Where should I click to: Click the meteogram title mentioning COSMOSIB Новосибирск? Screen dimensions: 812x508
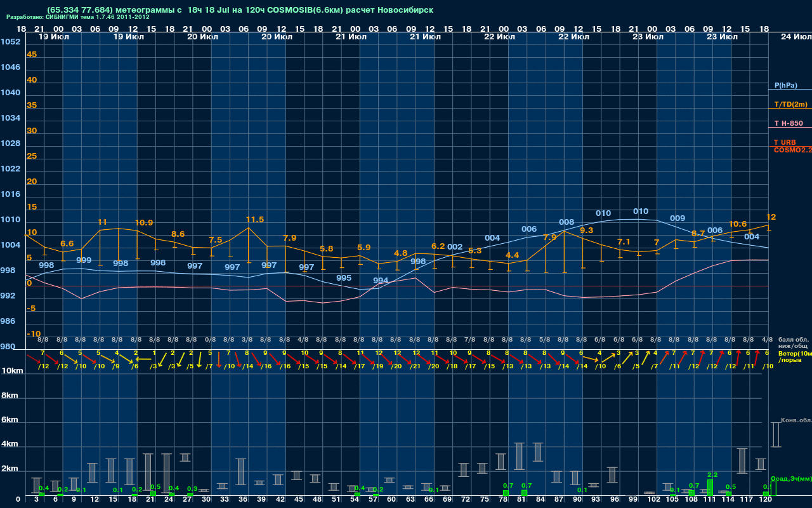pos(240,10)
